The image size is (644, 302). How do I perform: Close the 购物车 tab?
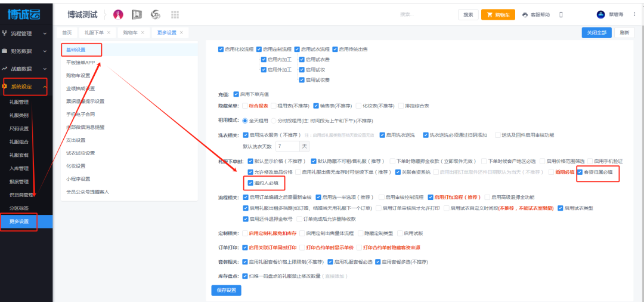[x=143, y=32]
